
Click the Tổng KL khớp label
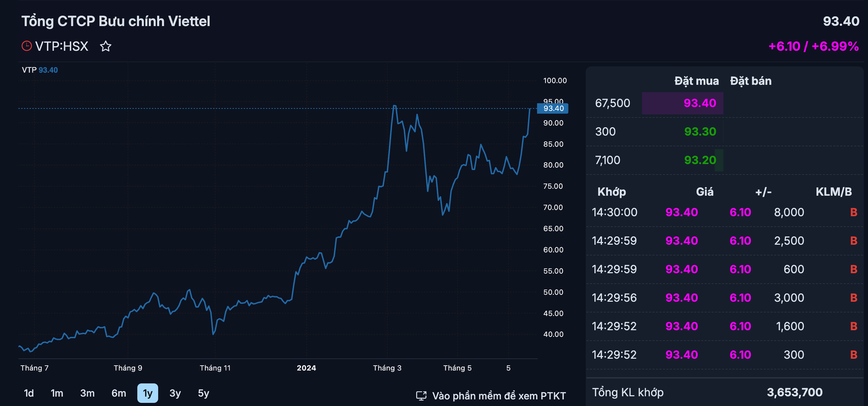tap(628, 392)
